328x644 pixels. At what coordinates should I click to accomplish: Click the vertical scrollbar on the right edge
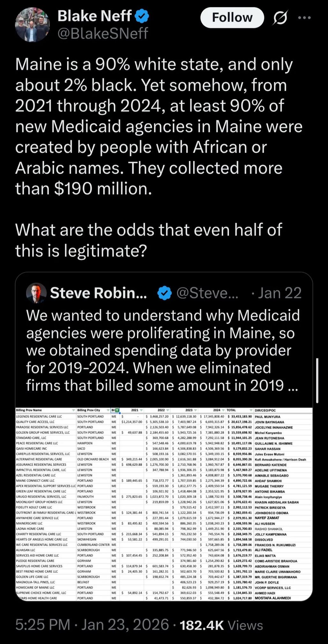pos(317,380)
